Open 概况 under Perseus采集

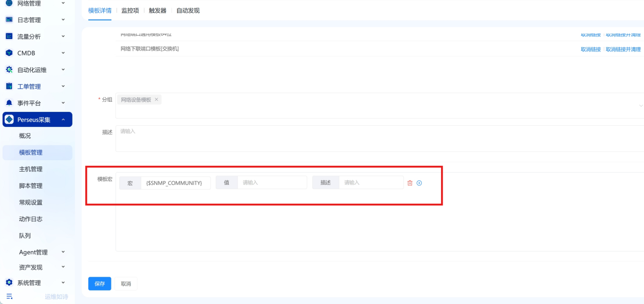tap(25, 136)
